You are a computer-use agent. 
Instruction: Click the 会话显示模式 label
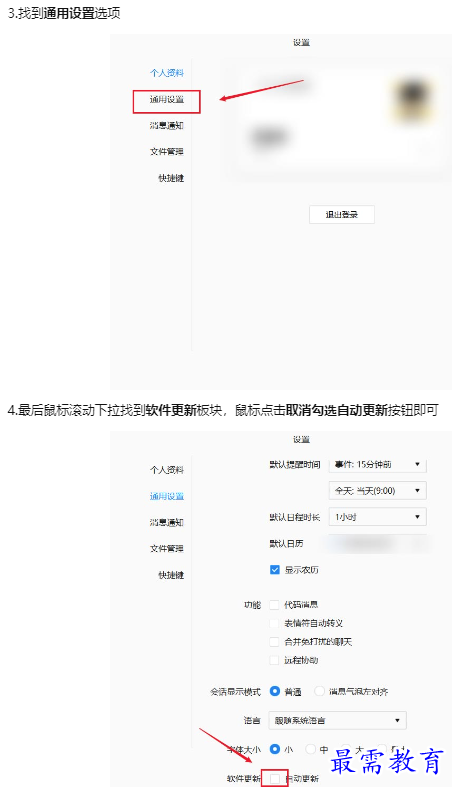tap(236, 692)
